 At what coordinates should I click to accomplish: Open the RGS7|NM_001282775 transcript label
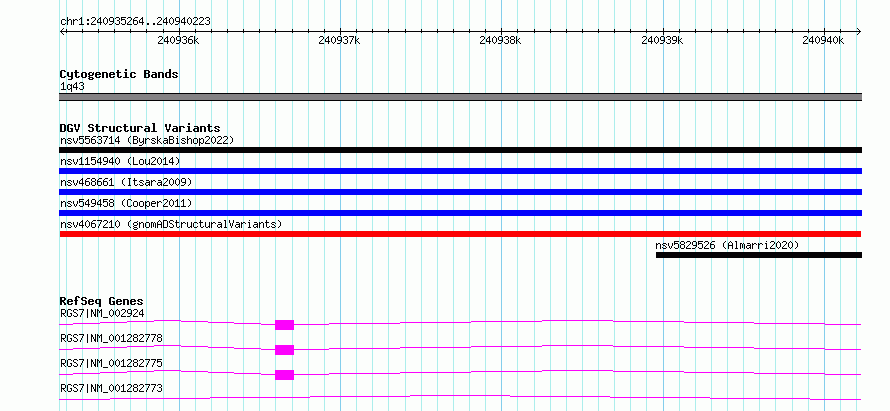pyautogui.click(x=111, y=363)
